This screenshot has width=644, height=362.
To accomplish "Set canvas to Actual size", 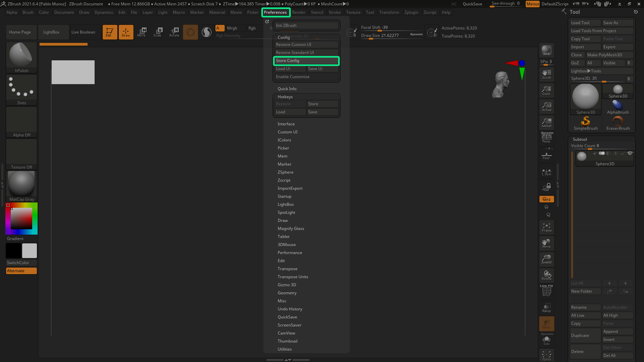I will (x=546, y=106).
